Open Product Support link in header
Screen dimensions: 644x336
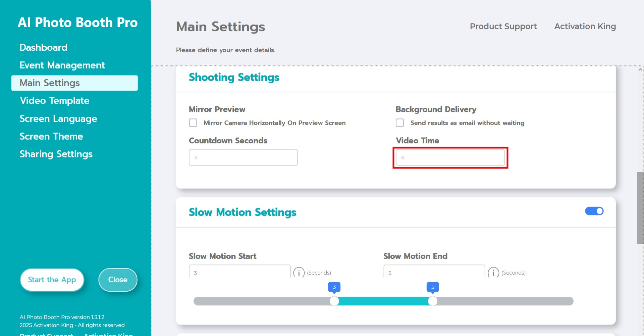click(503, 26)
